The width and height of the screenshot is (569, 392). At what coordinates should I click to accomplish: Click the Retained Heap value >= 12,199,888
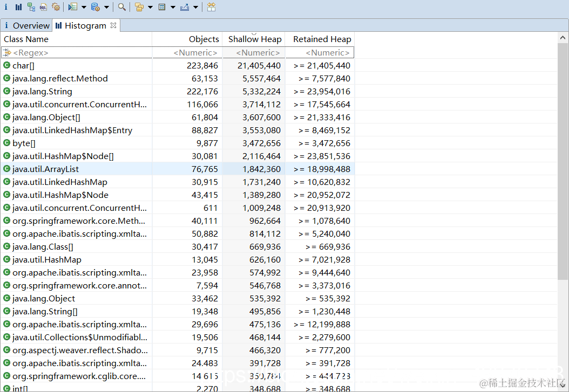pyautogui.click(x=322, y=324)
